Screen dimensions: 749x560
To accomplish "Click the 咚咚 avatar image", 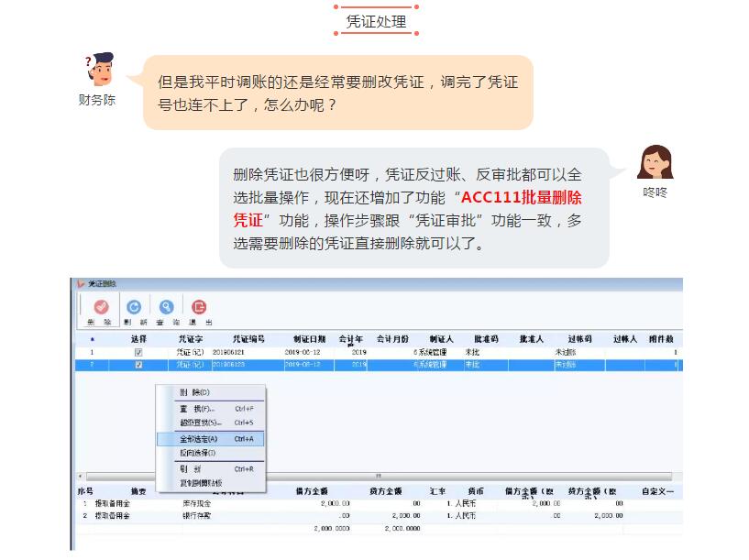I will coord(655,162).
